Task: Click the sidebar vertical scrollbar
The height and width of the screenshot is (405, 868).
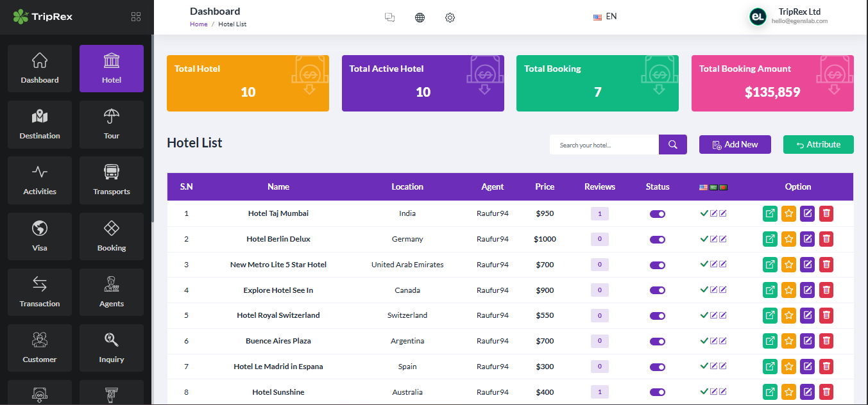Action: pyautogui.click(x=152, y=128)
